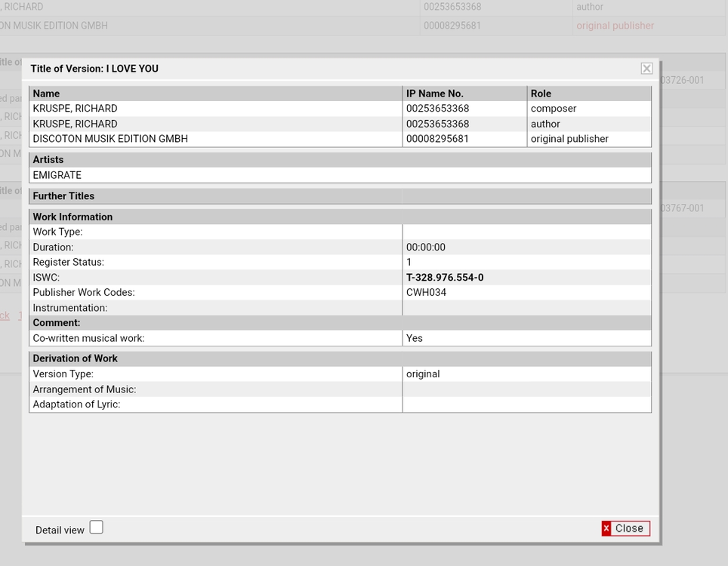Click the Co-written musical work Yes value

[x=414, y=338]
